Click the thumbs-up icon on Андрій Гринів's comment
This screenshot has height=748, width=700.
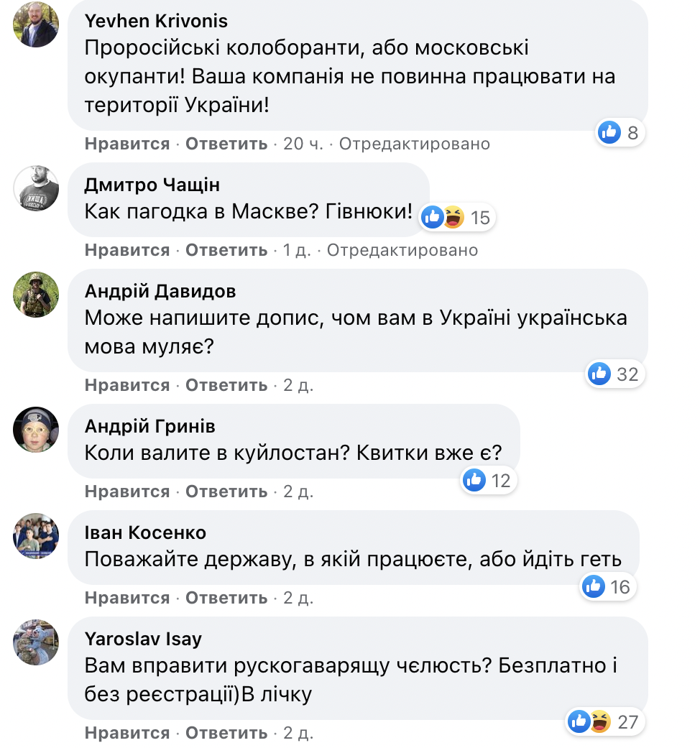tap(474, 480)
